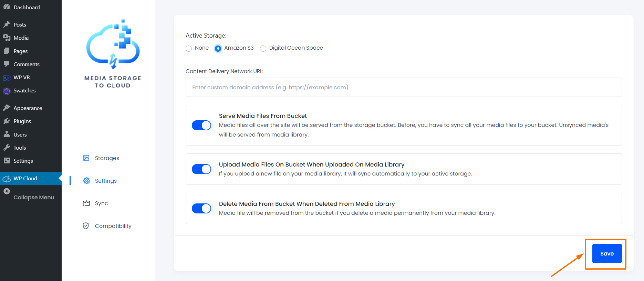This screenshot has width=644, height=281.
Task: Select the Amazon S3 radio button
Action: click(x=218, y=48)
